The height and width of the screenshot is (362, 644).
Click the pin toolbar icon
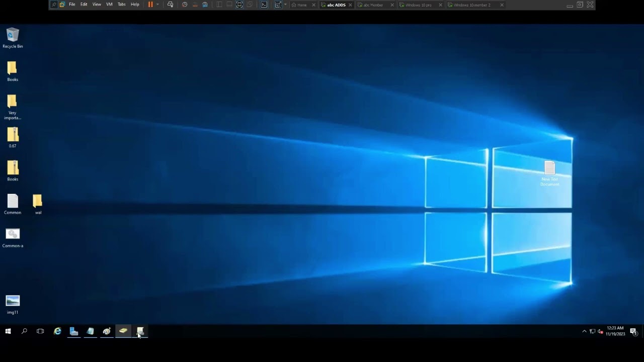pyautogui.click(x=54, y=5)
